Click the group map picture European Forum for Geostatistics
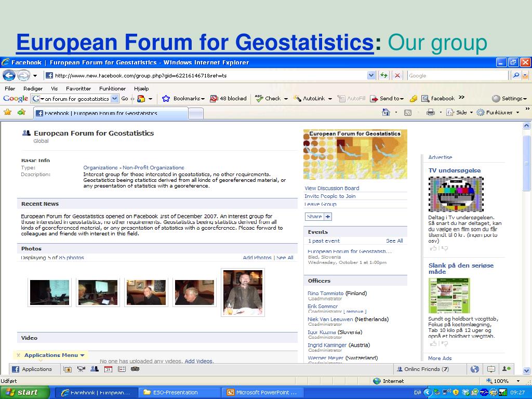The height and width of the screenshot is (399, 532). coord(355,154)
